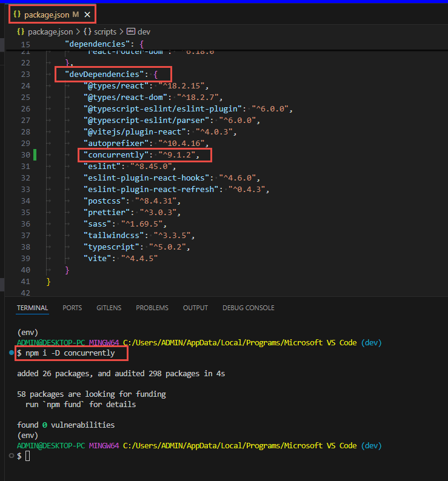The height and width of the screenshot is (481, 448).
Task: Click the blue command marker beside npm command
Action: 12,352
